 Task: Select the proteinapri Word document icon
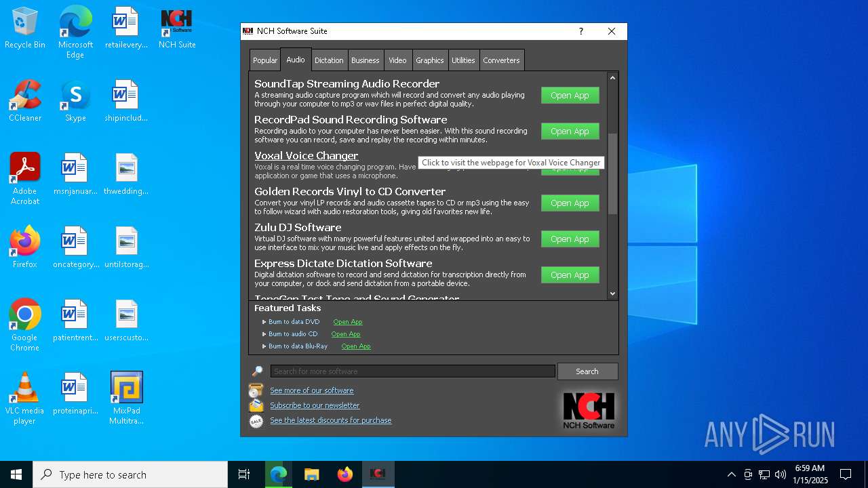pyautogui.click(x=75, y=394)
